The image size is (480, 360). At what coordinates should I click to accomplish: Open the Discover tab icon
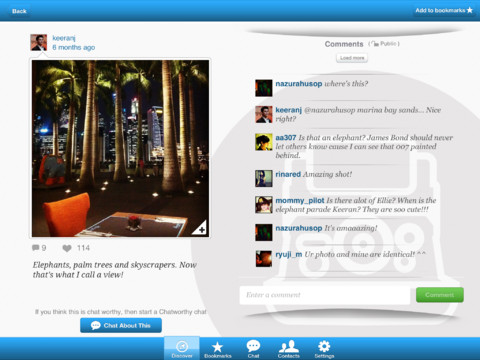[182, 348]
